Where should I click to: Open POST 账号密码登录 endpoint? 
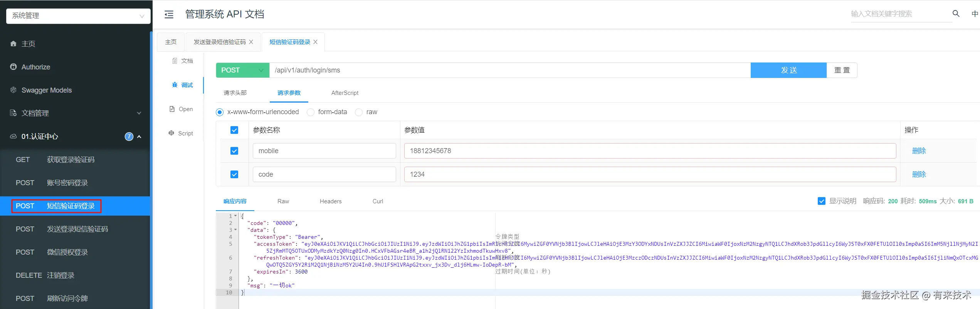tap(75, 183)
